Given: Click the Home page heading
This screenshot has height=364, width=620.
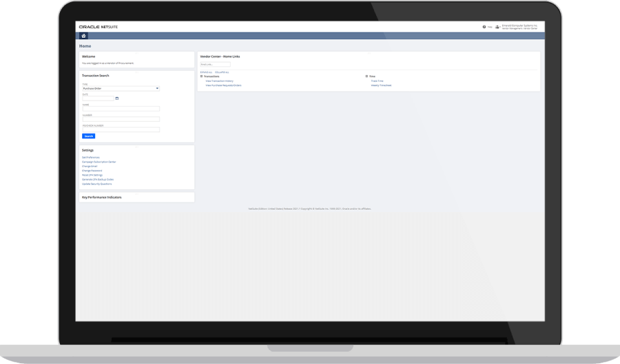Looking at the screenshot, I should tap(85, 46).
